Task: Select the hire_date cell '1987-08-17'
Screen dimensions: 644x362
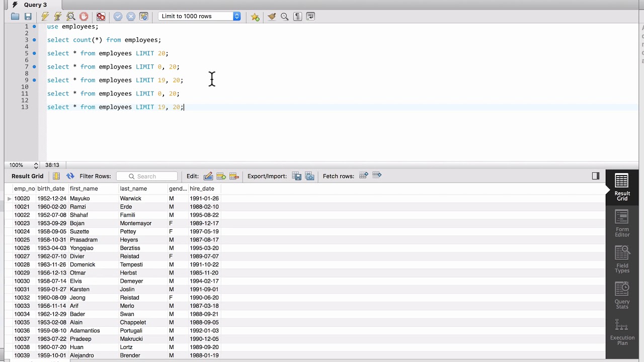Action: [x=205, y=240]
